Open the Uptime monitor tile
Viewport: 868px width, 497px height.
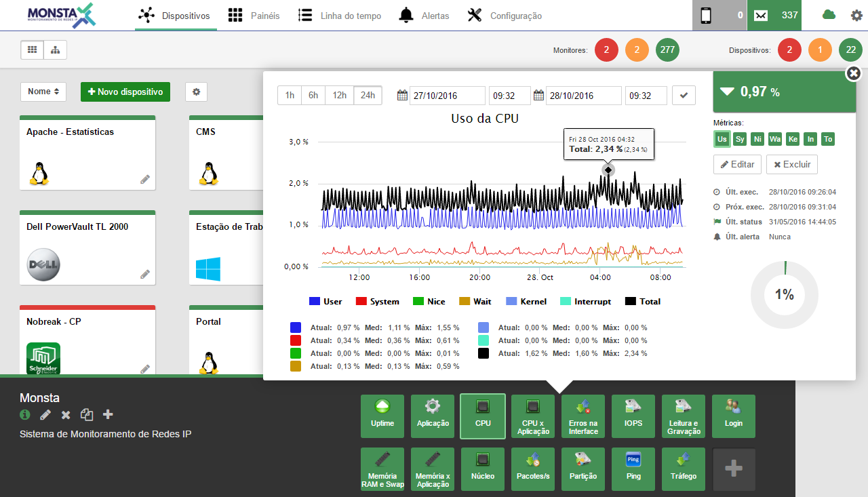tap(382, 416)
